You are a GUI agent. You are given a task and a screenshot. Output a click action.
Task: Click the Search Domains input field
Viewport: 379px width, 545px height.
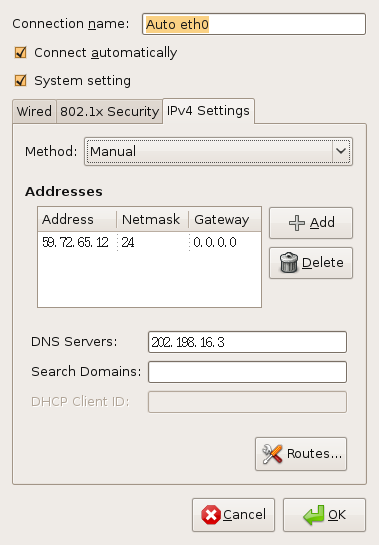coord(247,372)
